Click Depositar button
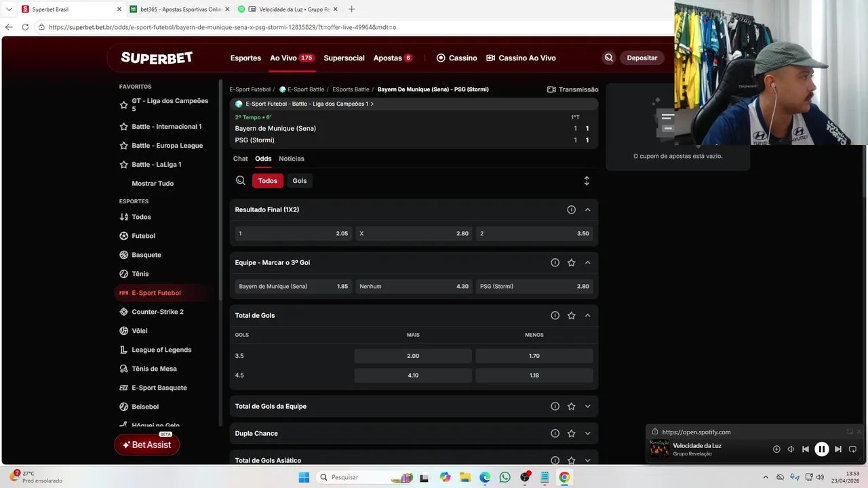Viewport: 868px width, 488px height. pyautogui.click(x=642, y=58)
